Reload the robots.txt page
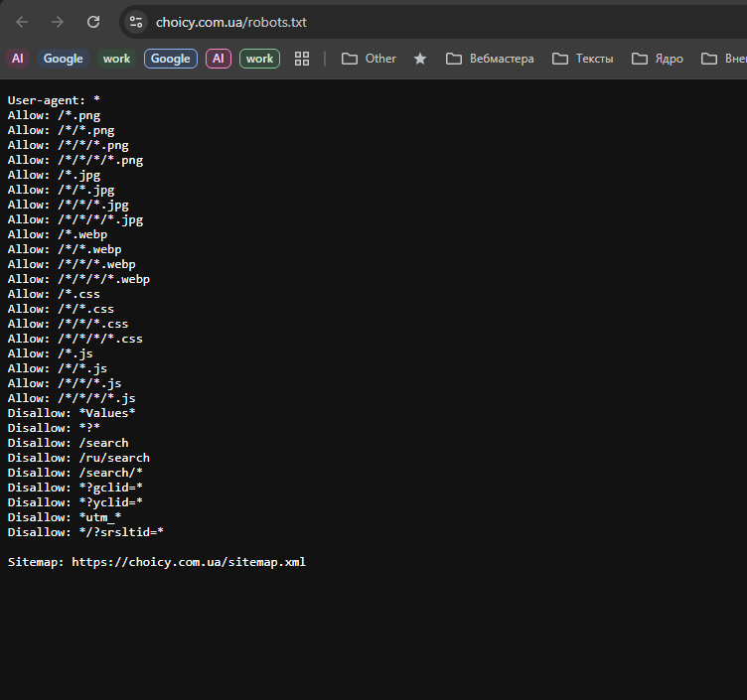Image resolution: width=747 pixels, height=700 pixels. click(x=93, y=22)
